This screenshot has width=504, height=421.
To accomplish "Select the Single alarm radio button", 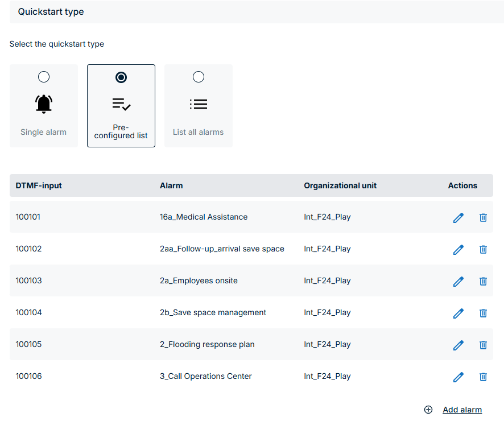I will [x=43, y=77].
